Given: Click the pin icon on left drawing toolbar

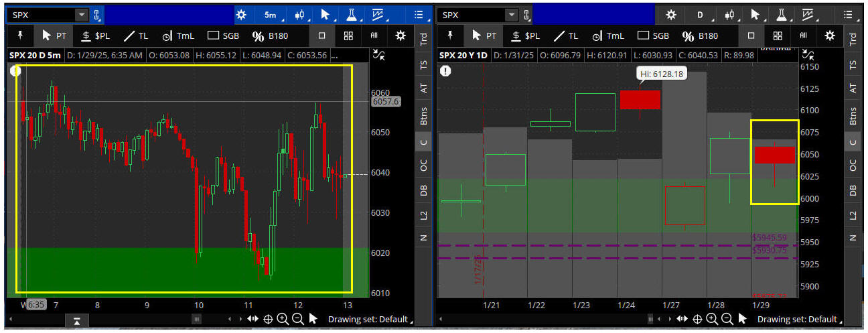Looking at the screenshot, I should pos(19,36).
